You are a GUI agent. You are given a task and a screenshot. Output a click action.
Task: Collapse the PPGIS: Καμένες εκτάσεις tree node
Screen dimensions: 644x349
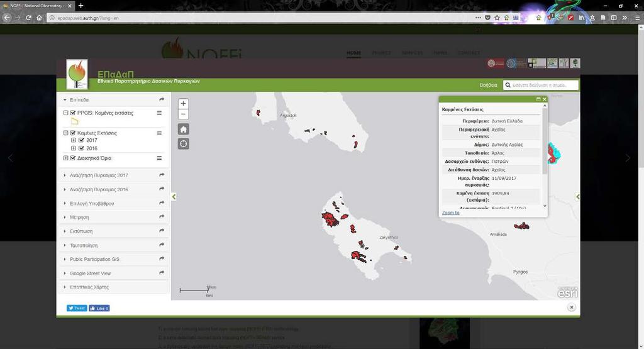(65, 113)
